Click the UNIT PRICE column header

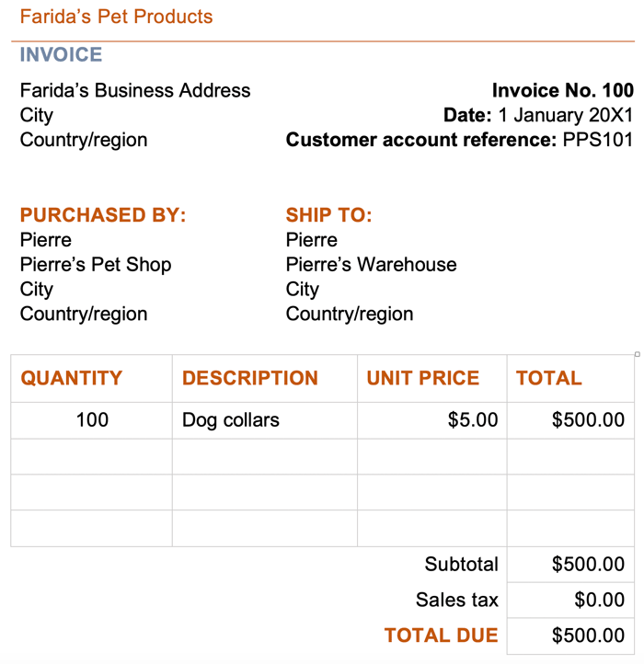pos(423,378)
